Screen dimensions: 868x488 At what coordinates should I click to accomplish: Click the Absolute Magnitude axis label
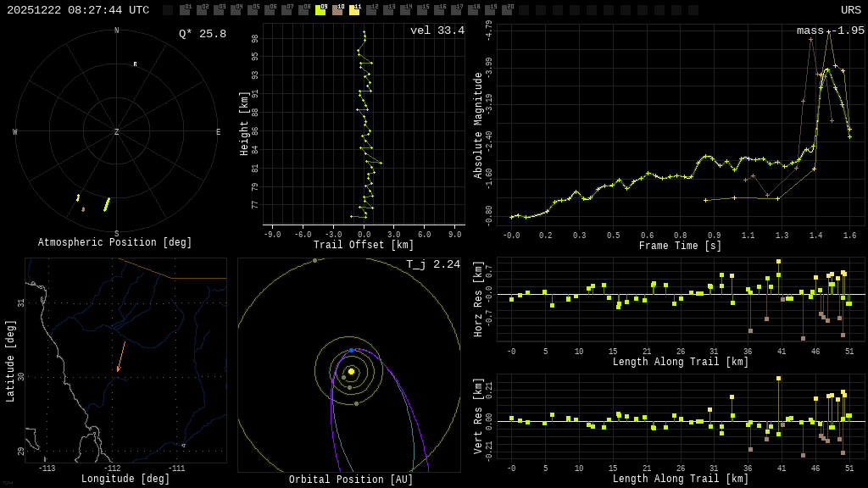(x=478, y=125)
